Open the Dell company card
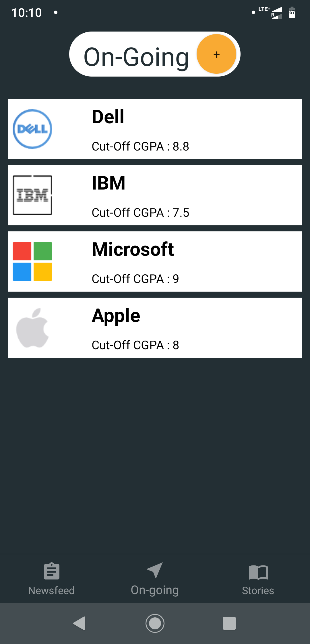The width and height of the screenshot is (310, 644). [x=155, y=129]
